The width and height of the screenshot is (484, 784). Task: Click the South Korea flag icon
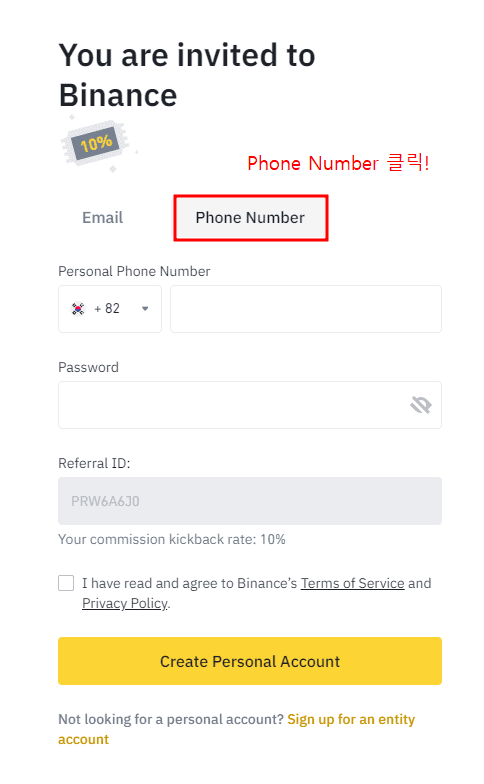click(78, 309)
